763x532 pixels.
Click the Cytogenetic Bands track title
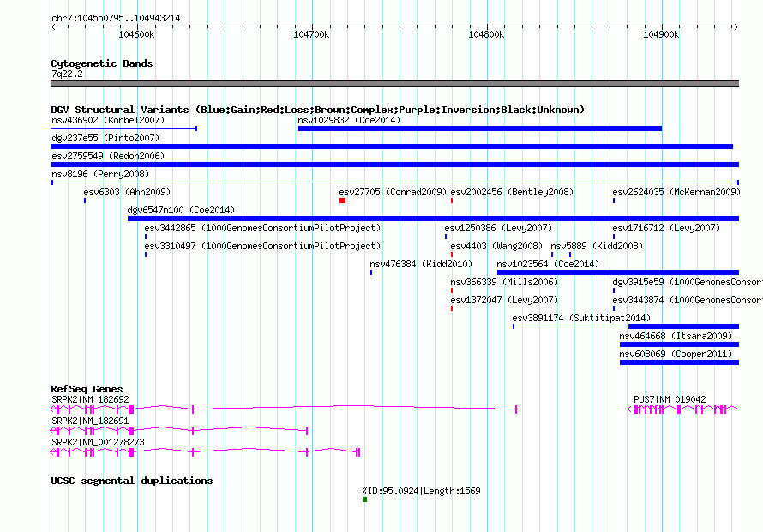click(x=102, y=63)
